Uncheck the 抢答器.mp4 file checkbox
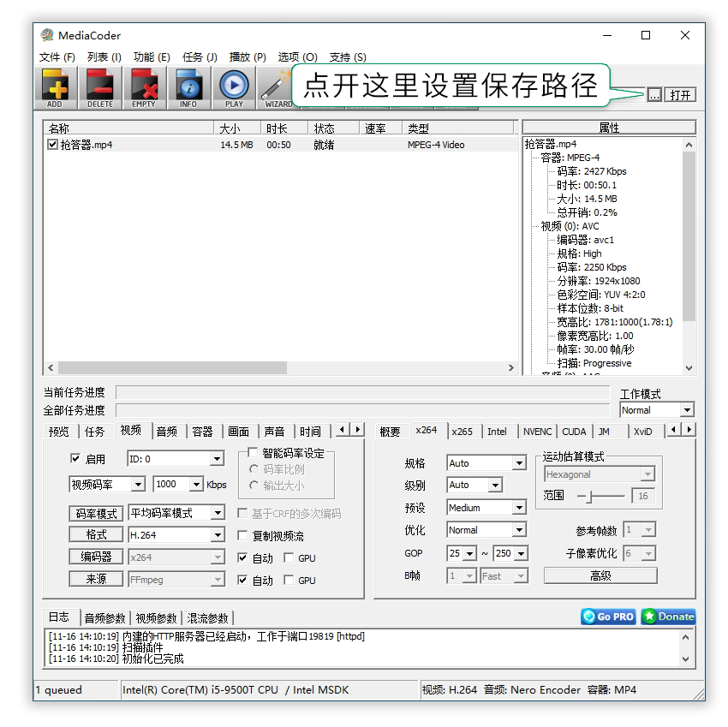 click(52, 145)
